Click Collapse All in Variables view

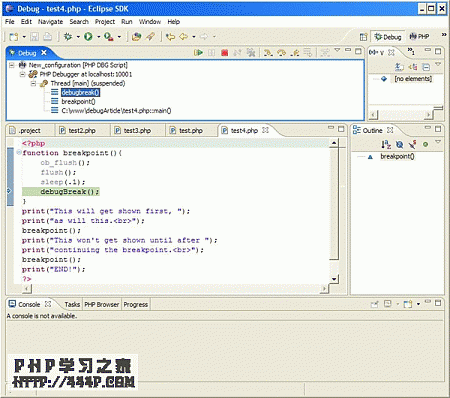(x=426, y=67)
